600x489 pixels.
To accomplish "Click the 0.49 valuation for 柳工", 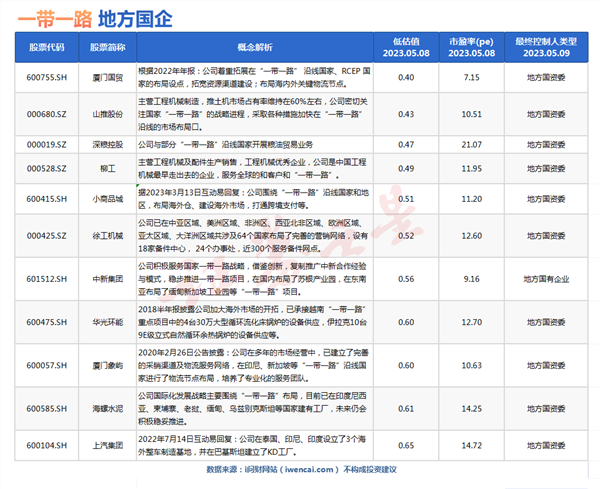I will tap(406, 168).
